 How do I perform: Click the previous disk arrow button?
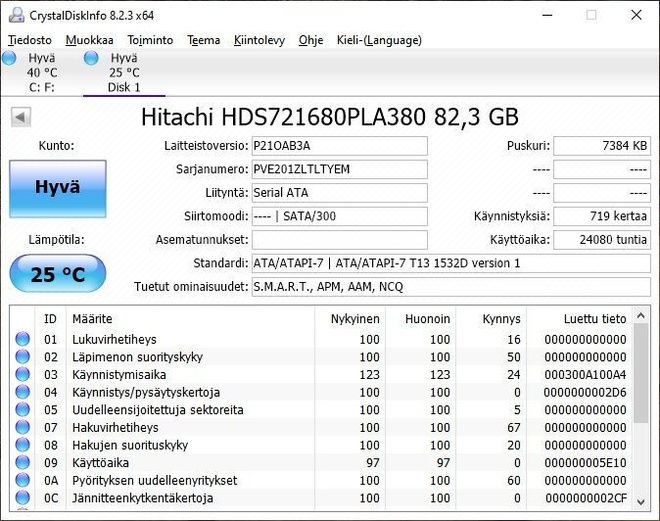21,117
